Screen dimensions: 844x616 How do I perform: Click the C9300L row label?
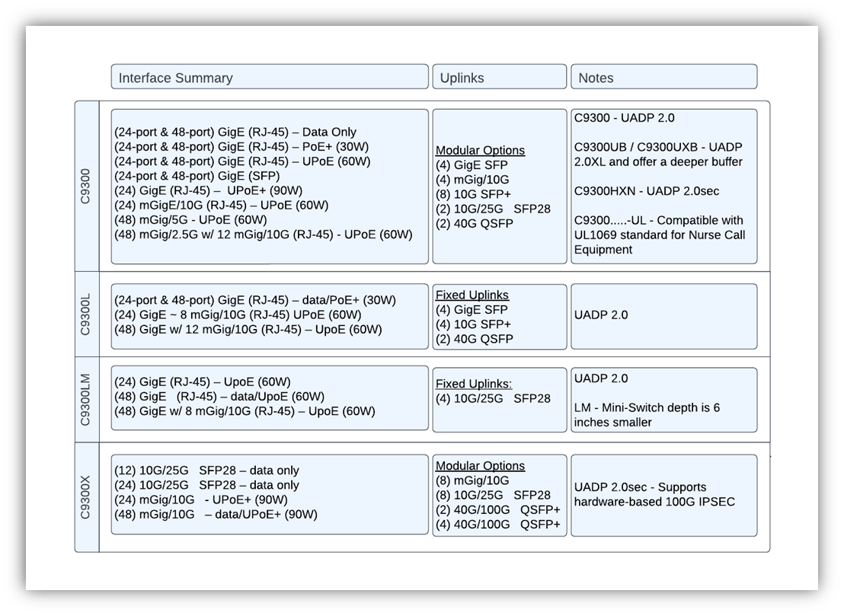[x=86, y=315]
